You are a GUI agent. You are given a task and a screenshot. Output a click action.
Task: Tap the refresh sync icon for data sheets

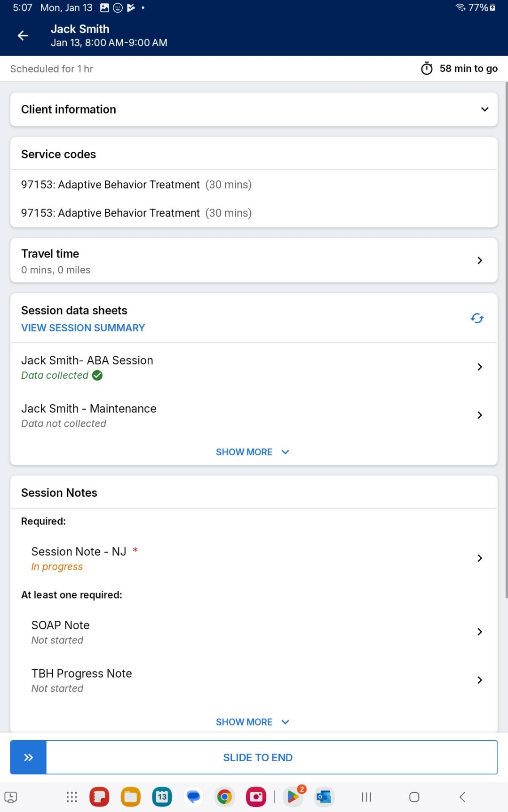click(x=477, y=319)
